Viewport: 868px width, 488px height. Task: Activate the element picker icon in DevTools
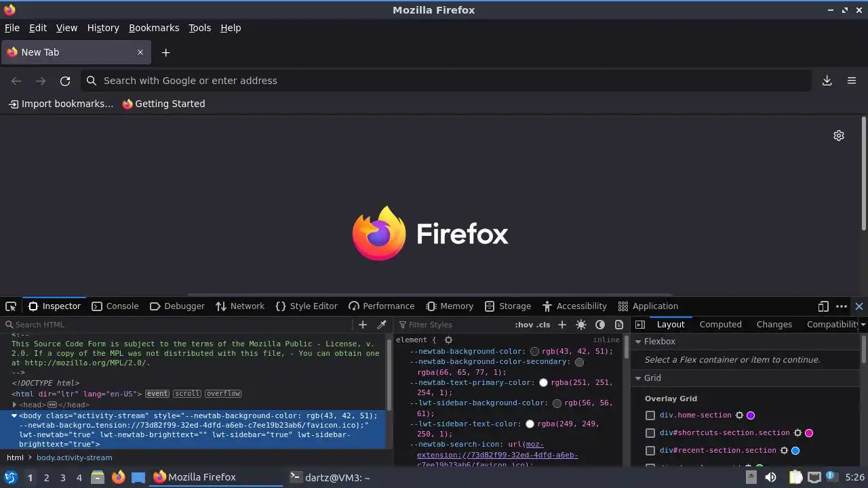point(11,306)
